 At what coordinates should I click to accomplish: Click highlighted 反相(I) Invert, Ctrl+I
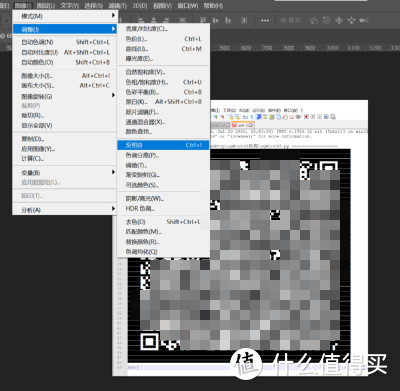(163, 145)
